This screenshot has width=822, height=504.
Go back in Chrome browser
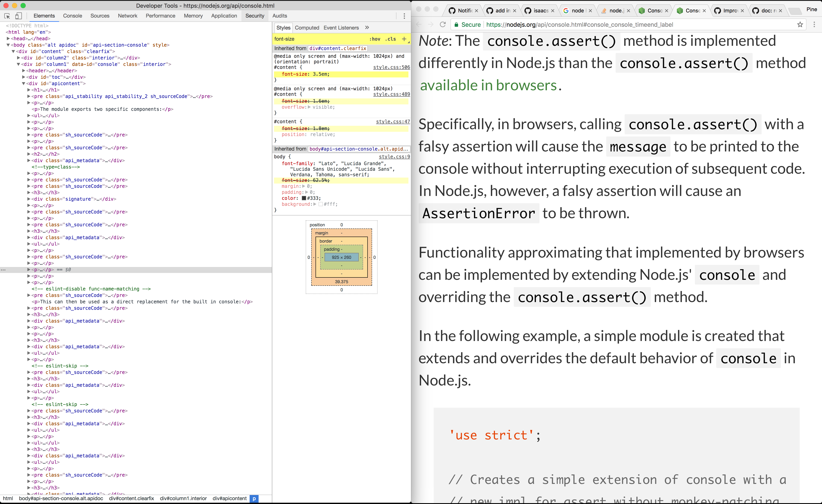click(x=419, y=24)
